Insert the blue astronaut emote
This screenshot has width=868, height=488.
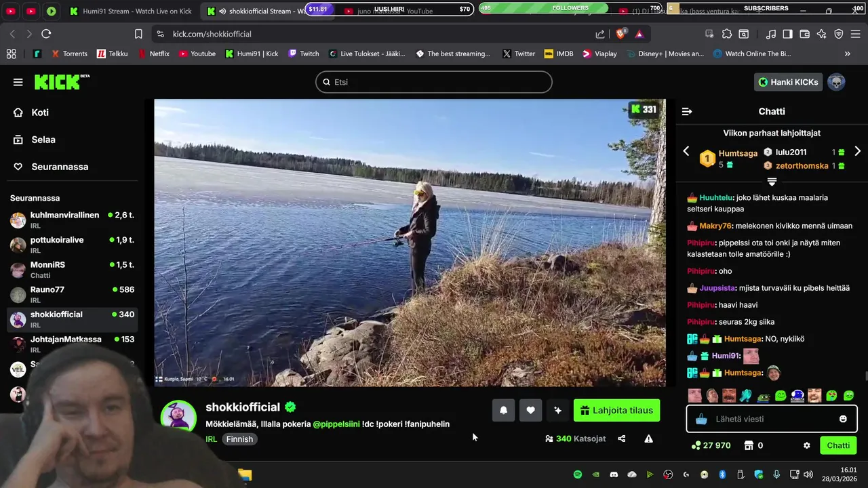[797, 396]
